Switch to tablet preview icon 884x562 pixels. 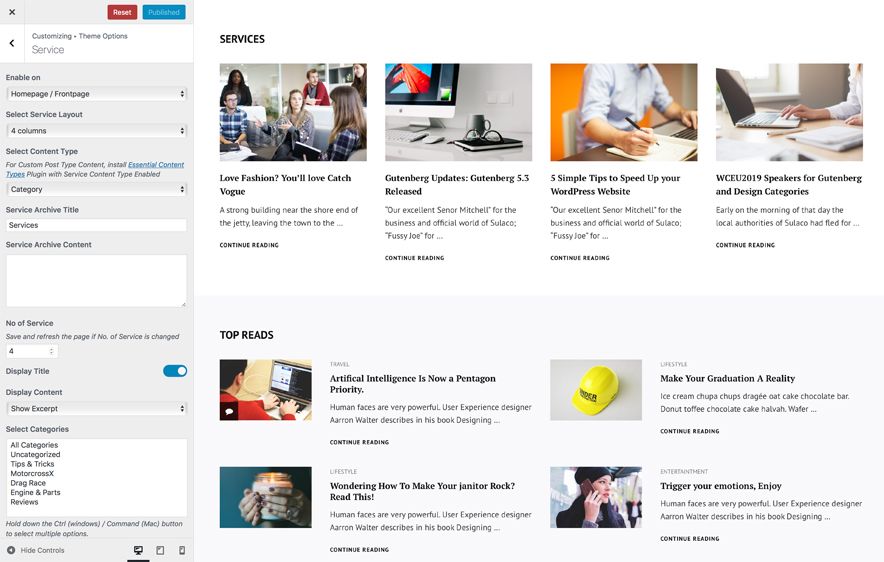pyautogui.click(x=160, y=550)
